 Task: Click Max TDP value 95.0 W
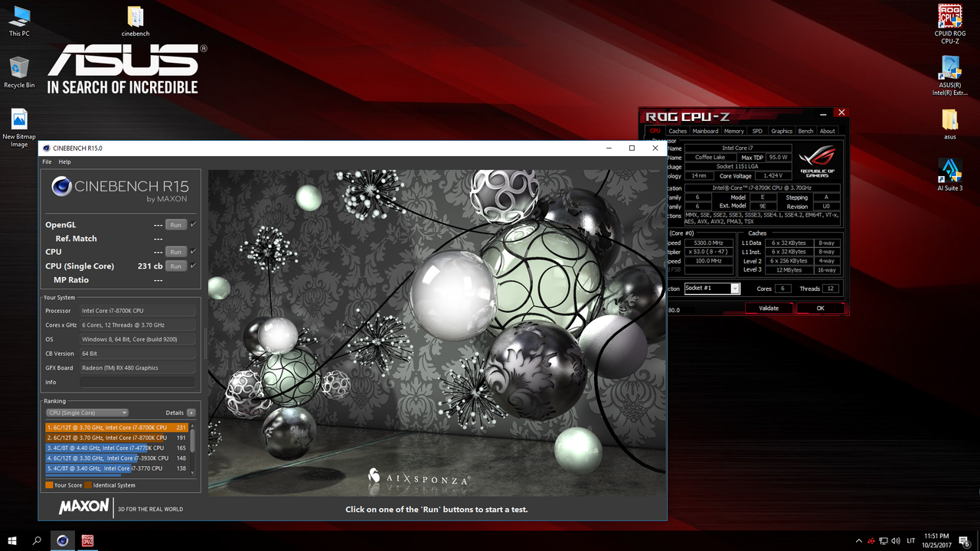point(779,157)
